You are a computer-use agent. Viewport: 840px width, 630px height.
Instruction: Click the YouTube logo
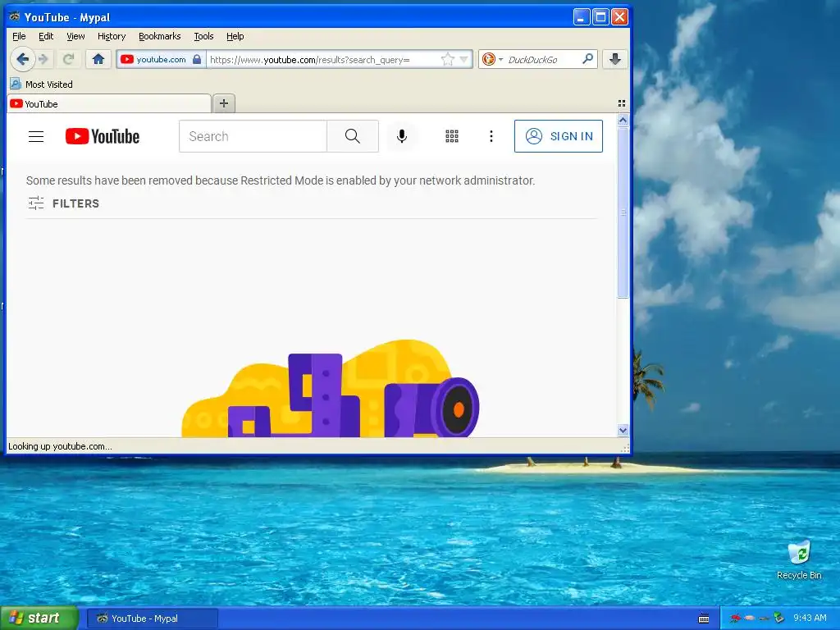point(103,137)
